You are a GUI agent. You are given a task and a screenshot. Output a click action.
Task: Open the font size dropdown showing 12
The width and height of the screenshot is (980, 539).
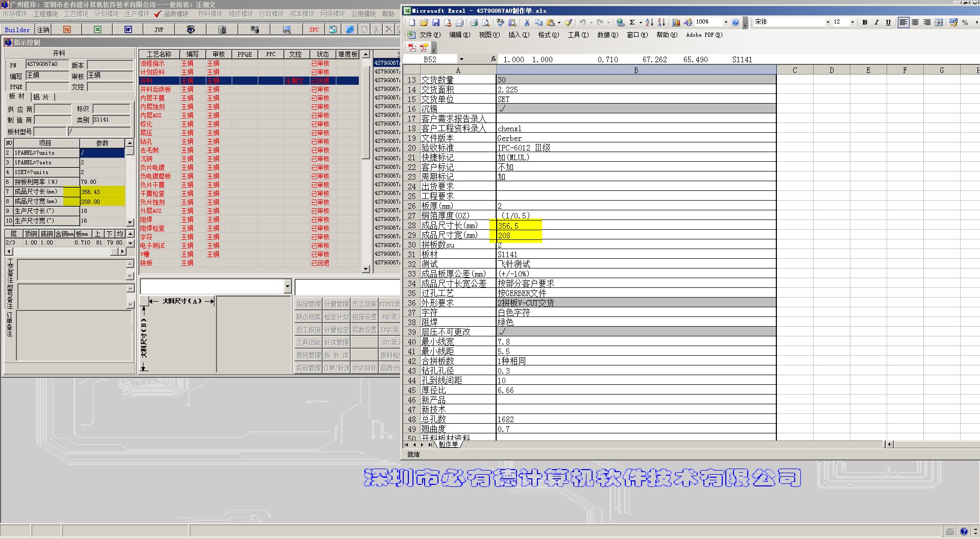point(852,22)
